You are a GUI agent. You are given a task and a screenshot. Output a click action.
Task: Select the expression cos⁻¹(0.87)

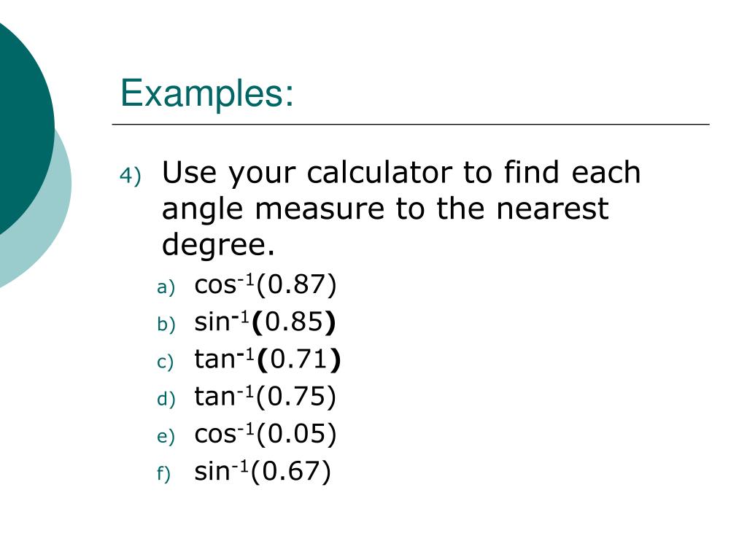click(x=266, y=285)
